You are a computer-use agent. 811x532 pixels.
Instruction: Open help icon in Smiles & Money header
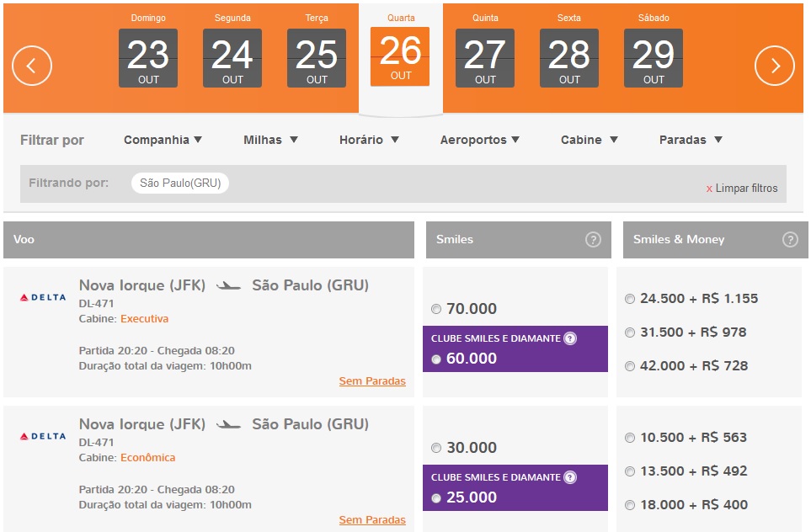[790, 239]
